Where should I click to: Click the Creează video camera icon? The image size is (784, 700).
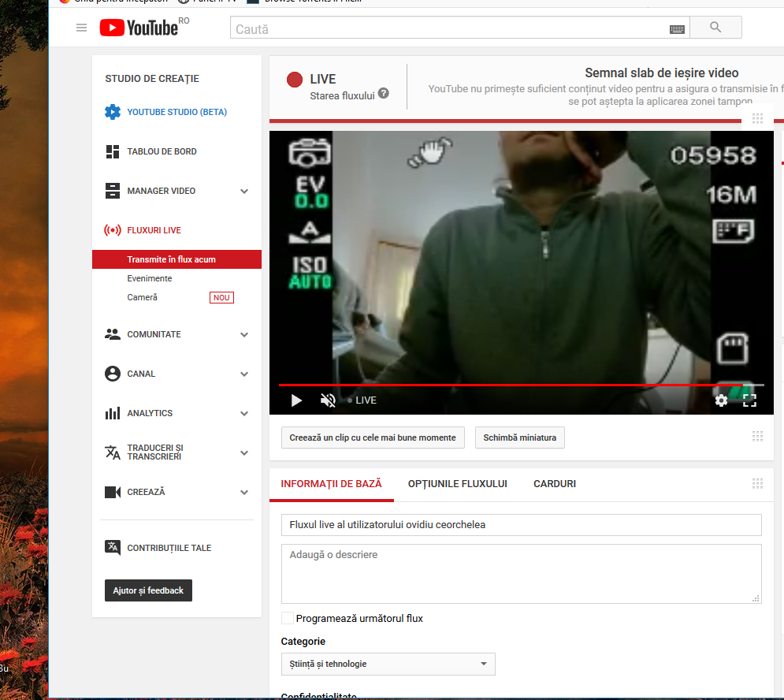(113, 492)
